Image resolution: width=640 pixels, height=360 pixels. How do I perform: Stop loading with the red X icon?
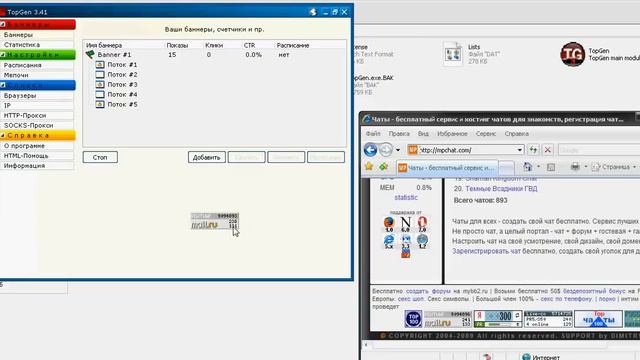[x=548, y=150]
